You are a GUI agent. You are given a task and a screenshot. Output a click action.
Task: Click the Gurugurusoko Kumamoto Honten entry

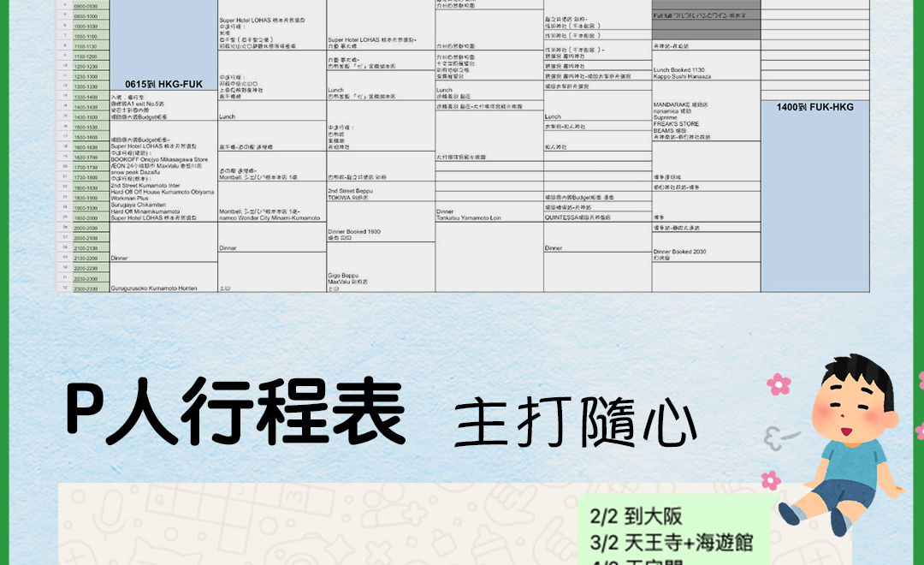[x=163, y=288]
